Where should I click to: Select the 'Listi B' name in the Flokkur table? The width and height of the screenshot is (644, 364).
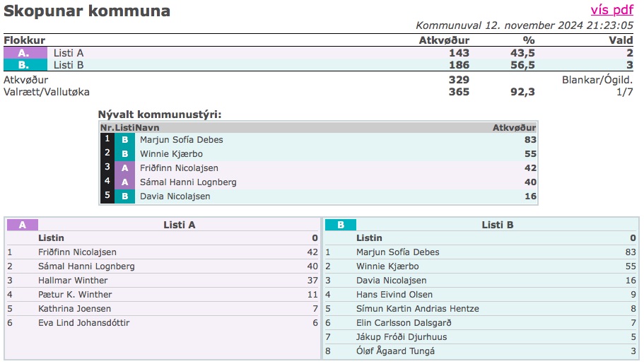(x=69, y=65)
